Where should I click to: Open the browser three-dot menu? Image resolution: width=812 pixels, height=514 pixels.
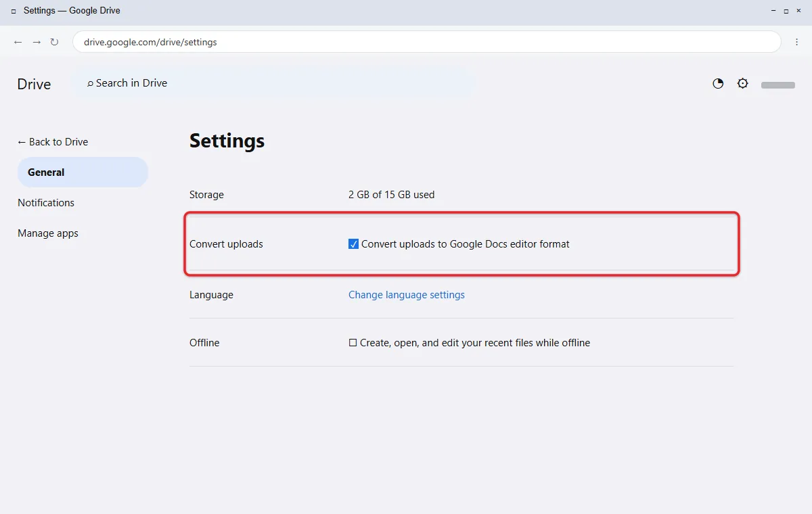pyautogui.click(x=796, y=42)
